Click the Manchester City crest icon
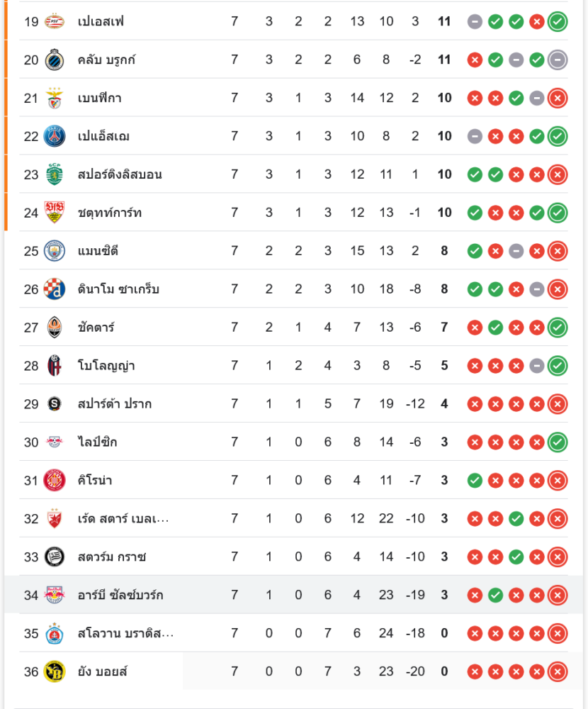Screen dimensions: 588x709 55,251
